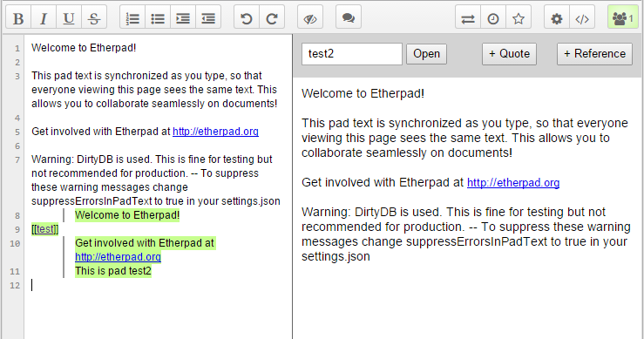
Task: Click line number 12 in the gutter
Action: [x=15, y=285]
